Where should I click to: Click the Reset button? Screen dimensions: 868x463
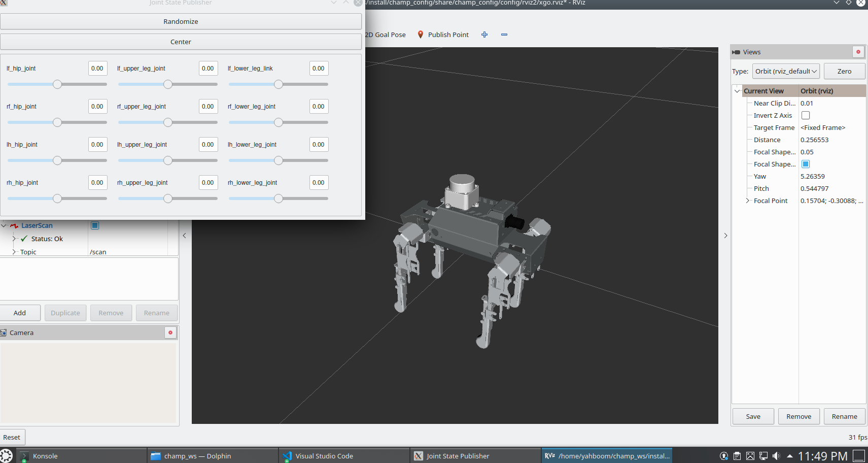point(12,437)
